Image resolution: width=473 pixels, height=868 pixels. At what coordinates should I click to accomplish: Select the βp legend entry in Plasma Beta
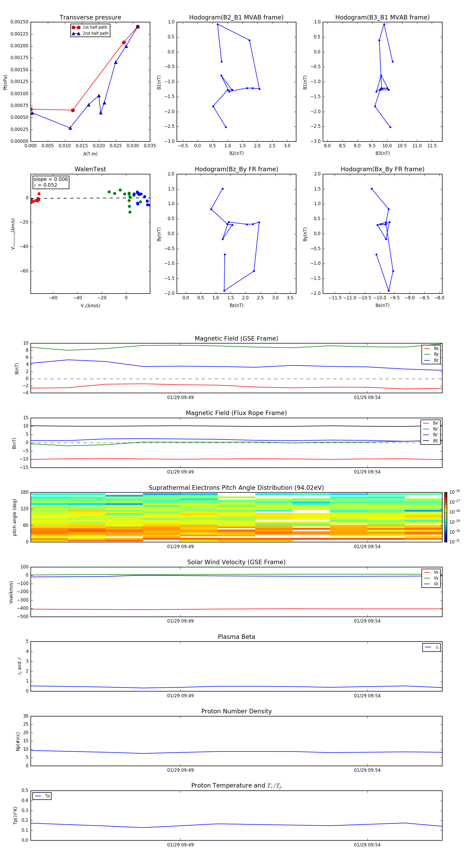tap(431, 647)
